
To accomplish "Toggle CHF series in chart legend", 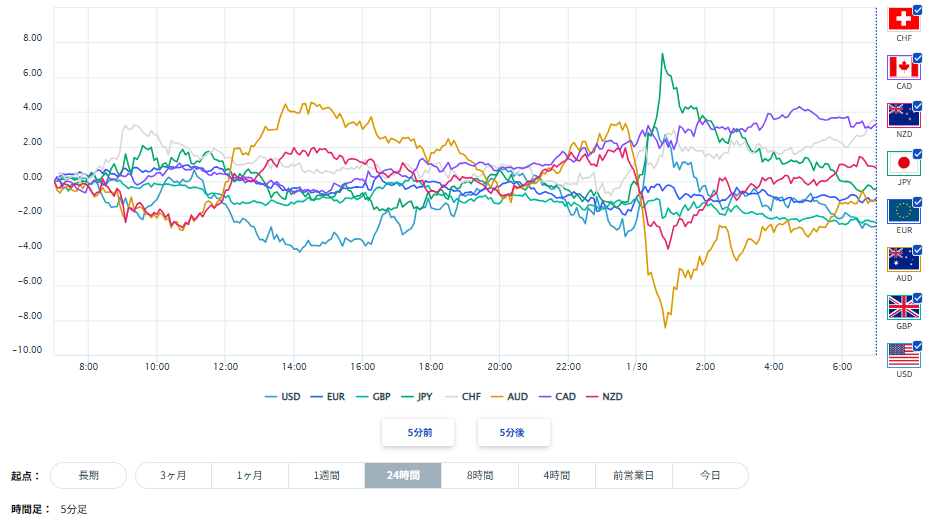I will click(463, 397).
